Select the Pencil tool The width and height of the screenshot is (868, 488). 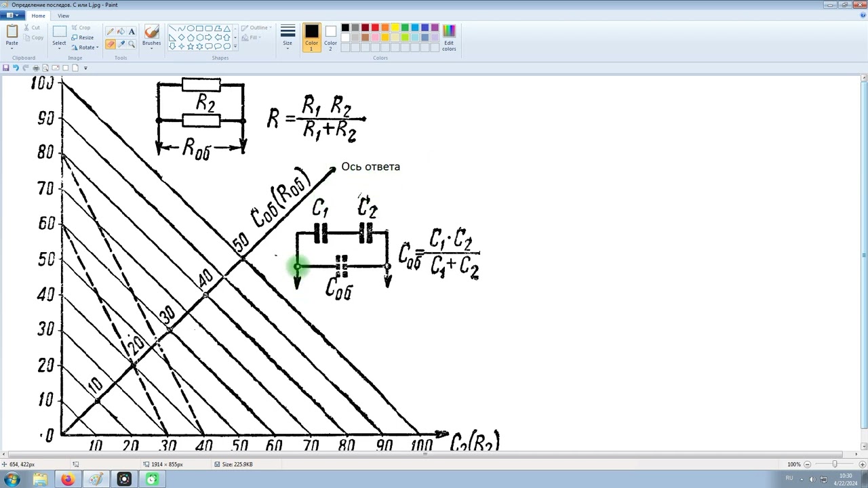tap(110, 31)
